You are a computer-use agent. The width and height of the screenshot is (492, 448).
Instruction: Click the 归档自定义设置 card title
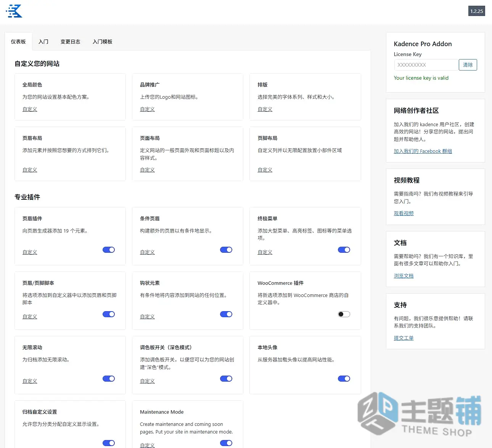click(x=40, y=412)
